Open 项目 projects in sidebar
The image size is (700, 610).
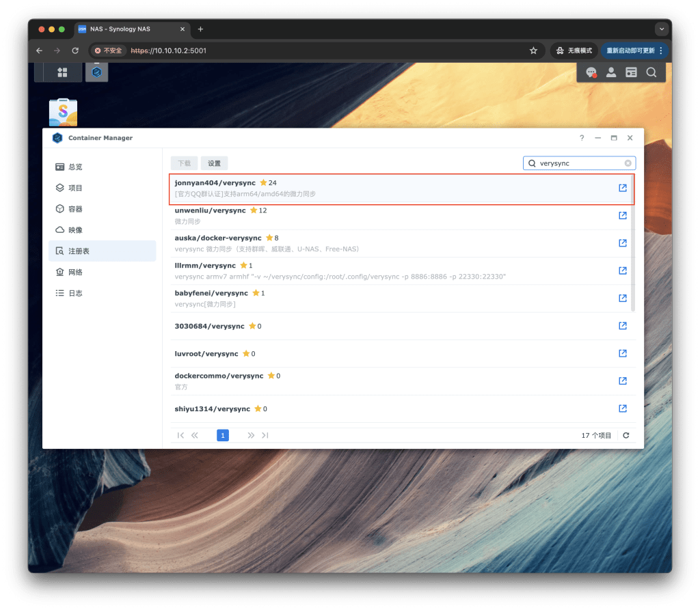(x=103, y=188)
